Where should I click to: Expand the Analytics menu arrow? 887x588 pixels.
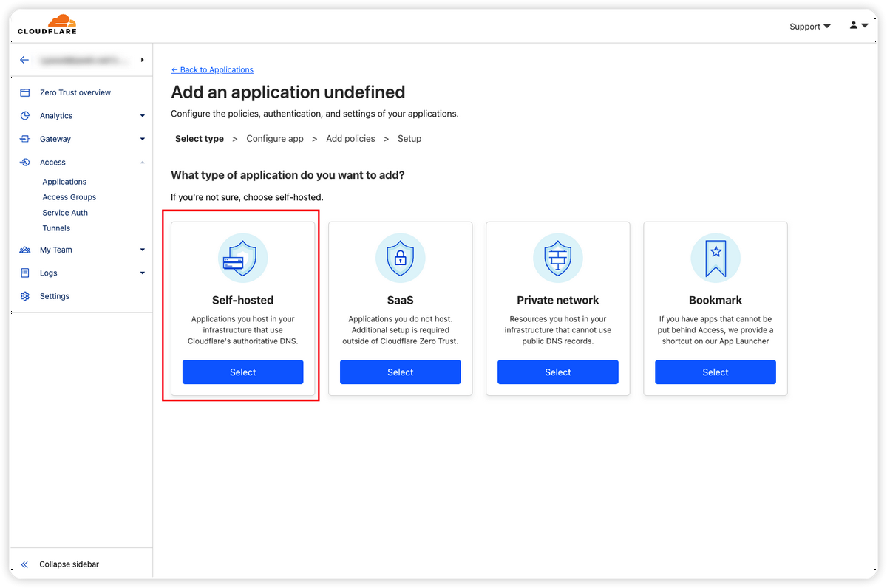143,116
